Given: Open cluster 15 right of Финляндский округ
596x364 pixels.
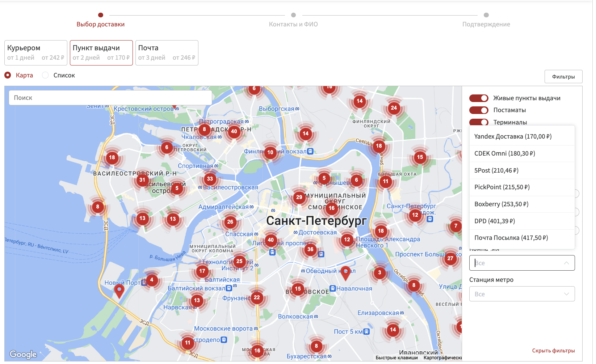Looking at the screenshot, I should coord(420,157).
